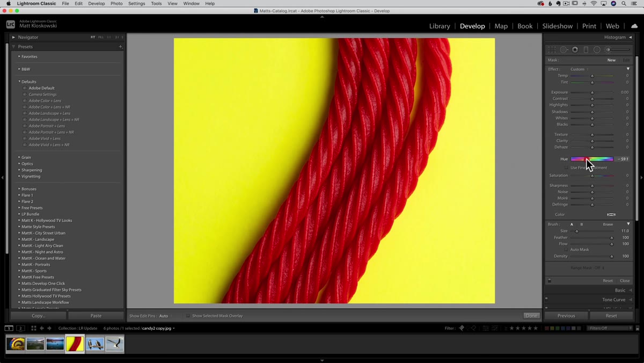644x363 pixels.
Task: Open the Apple menu
Action: pos(8,3)
